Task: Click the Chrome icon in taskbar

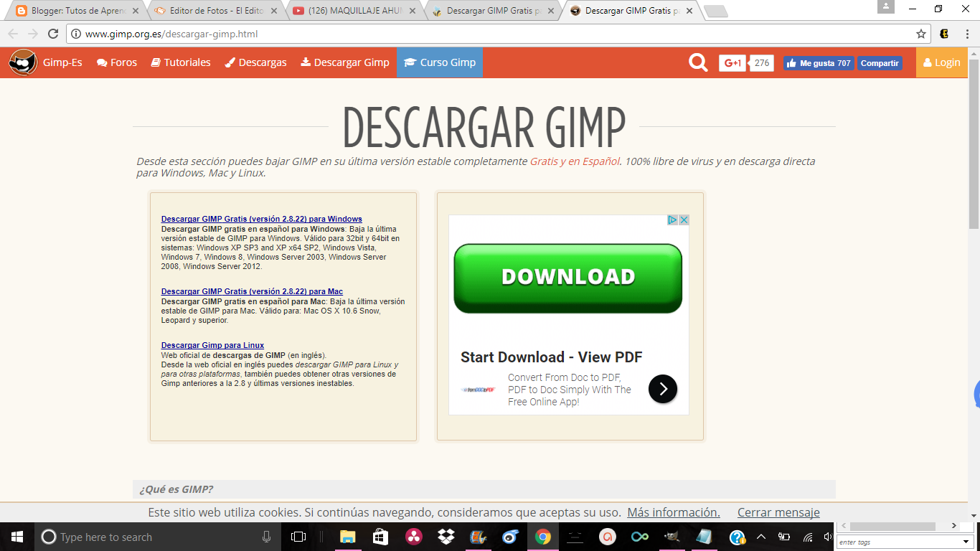Action: pyautogui.click(x=543, y=537)
